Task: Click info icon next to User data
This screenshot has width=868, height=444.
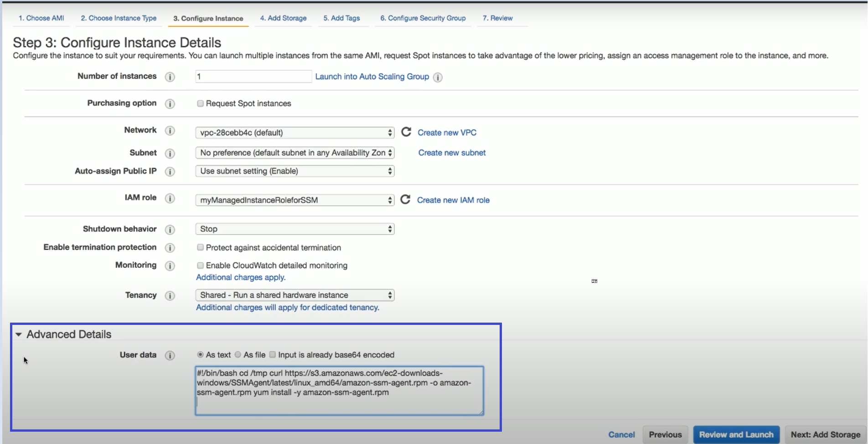Action: coord(170,355)
